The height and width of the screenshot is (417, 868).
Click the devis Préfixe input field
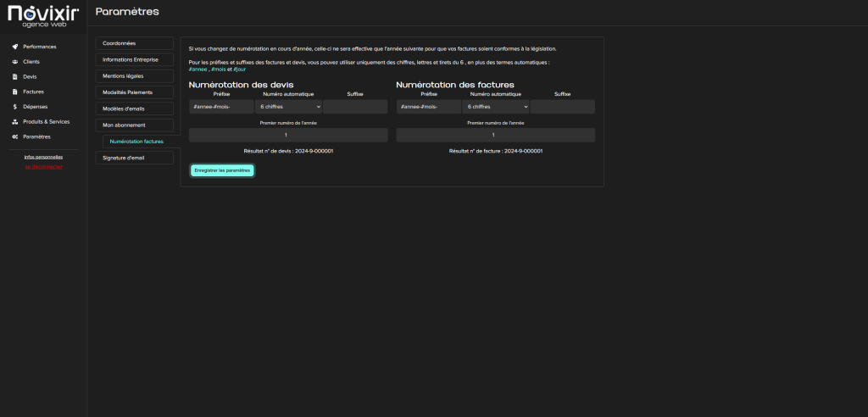tap(221, 107)
